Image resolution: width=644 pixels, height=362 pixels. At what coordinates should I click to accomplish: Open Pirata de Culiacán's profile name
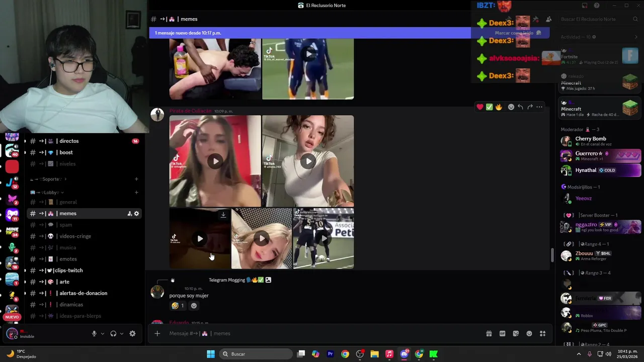191,111
